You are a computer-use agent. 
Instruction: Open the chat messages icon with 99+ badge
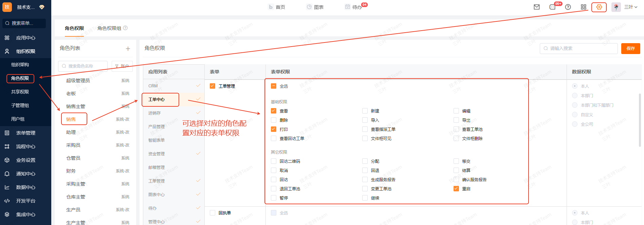552,7
